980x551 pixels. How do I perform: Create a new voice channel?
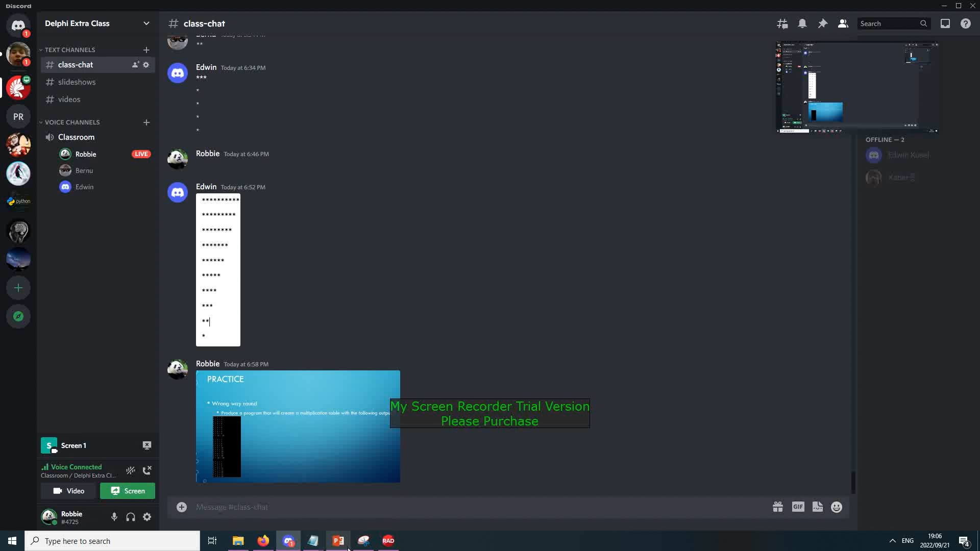pyautogui.click(x=146, y=122)
